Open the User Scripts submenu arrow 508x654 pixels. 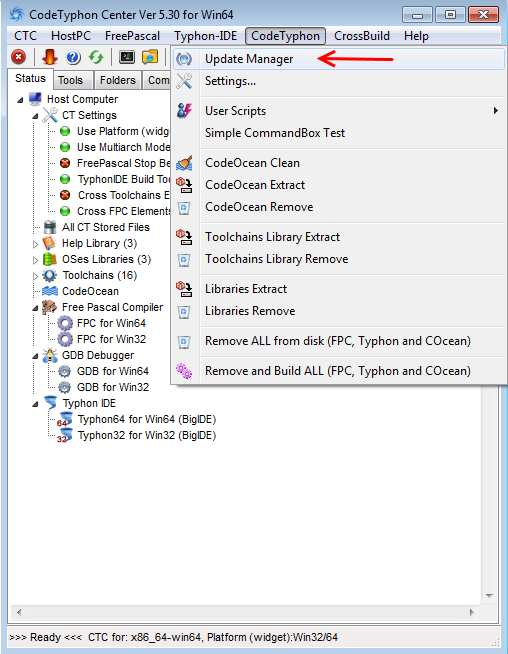coord(495,111)
